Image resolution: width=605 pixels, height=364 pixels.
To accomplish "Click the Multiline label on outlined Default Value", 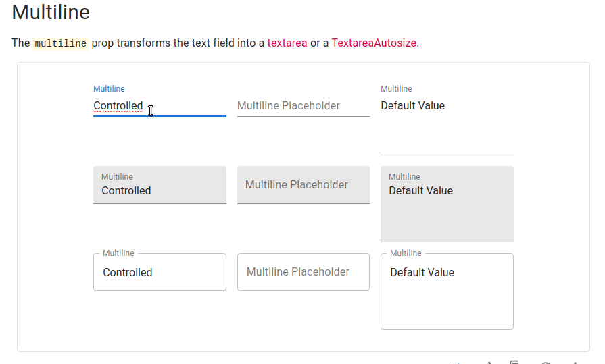I will (406, 253).
